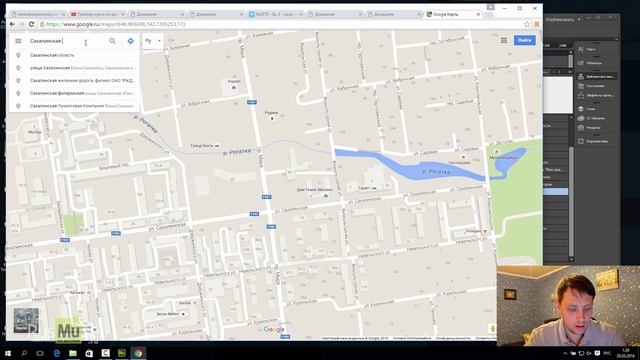The height and width of the screenshot is (360, 640).
Task: Open the Ру input language dropdown
Action: pos(153,41)
